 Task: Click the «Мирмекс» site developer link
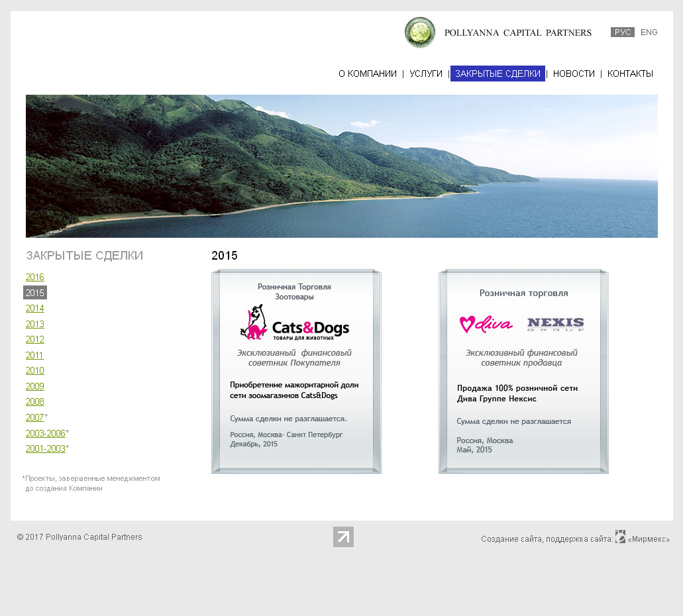[649, 539]
